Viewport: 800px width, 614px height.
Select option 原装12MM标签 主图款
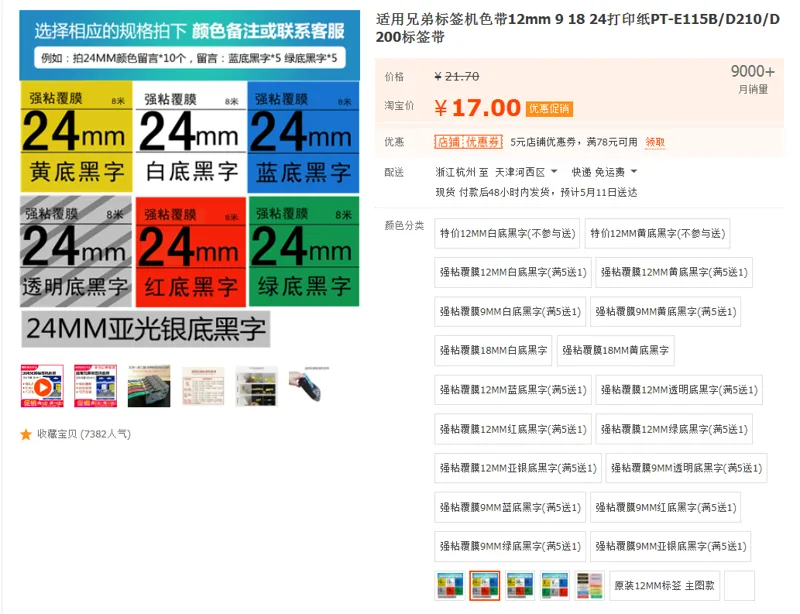pos(665,585)
